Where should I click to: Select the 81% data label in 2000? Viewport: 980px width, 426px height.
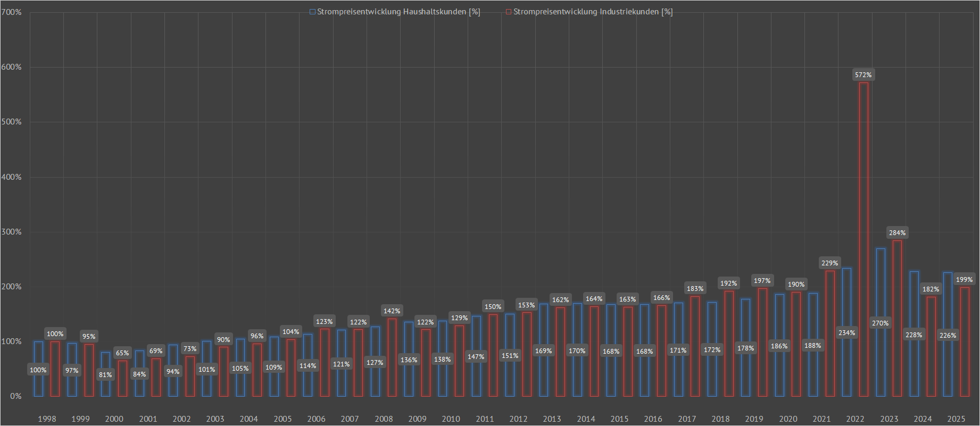tap(105, 375)
